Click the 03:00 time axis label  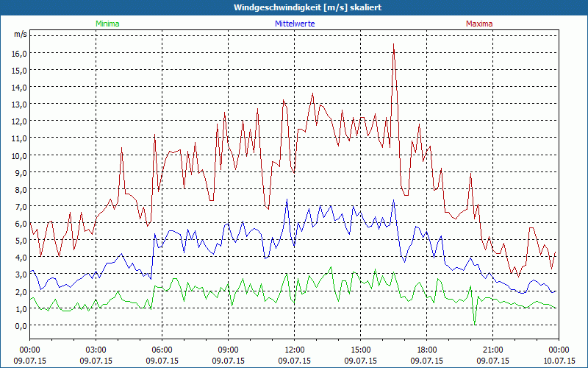point(96,350)
